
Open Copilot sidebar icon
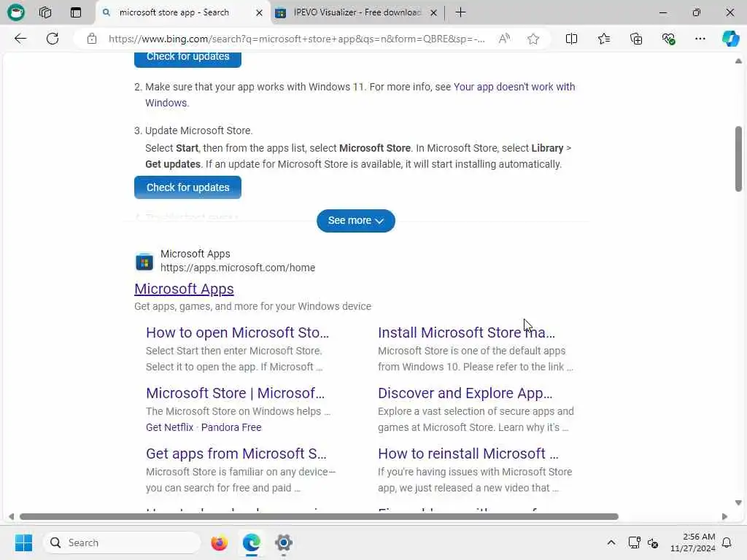[730, 39]
